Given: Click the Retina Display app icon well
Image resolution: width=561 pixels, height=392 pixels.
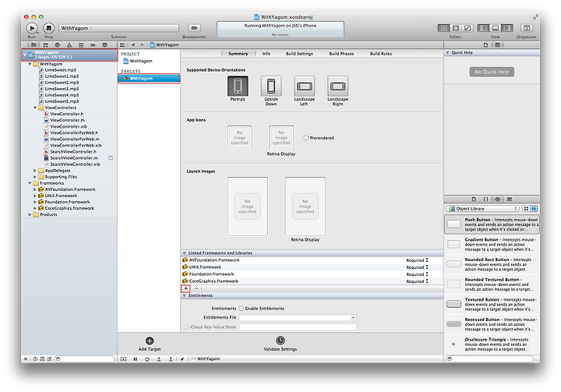Looking at the screenshot, I should (x=281, y=137).
